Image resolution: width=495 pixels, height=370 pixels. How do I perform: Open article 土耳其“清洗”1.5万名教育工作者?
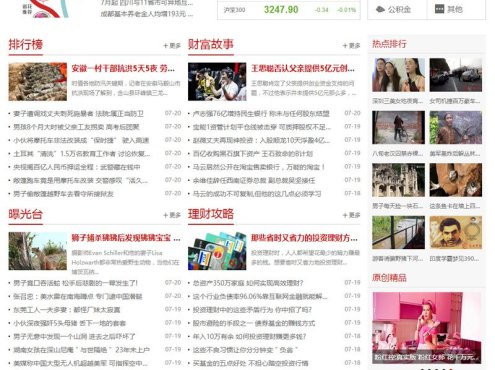82,154
